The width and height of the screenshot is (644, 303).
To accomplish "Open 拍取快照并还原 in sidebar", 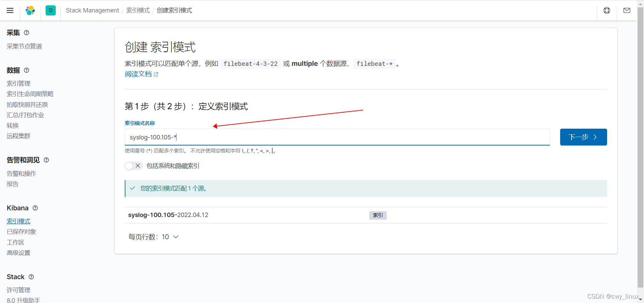I will [x=27, y=104].
